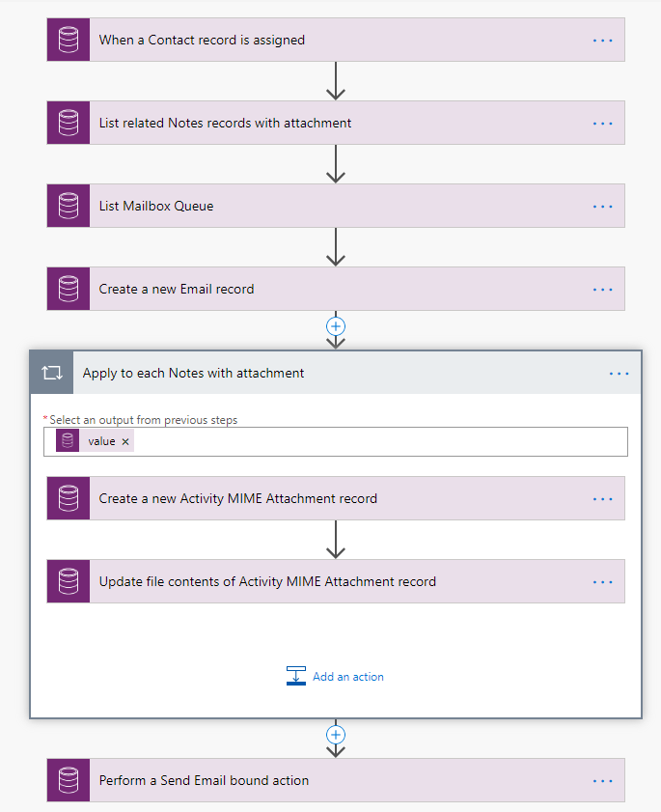Open the ellipsis menu on List Mailbox Queue
Image resolution: width=661 pixels, height=812 pixels.
[x=602, y=206]
